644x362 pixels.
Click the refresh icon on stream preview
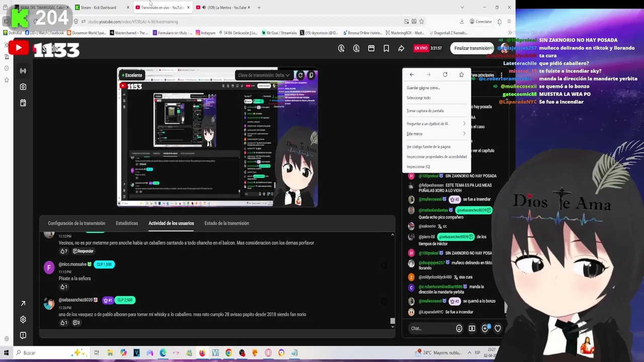coord(300,75)
